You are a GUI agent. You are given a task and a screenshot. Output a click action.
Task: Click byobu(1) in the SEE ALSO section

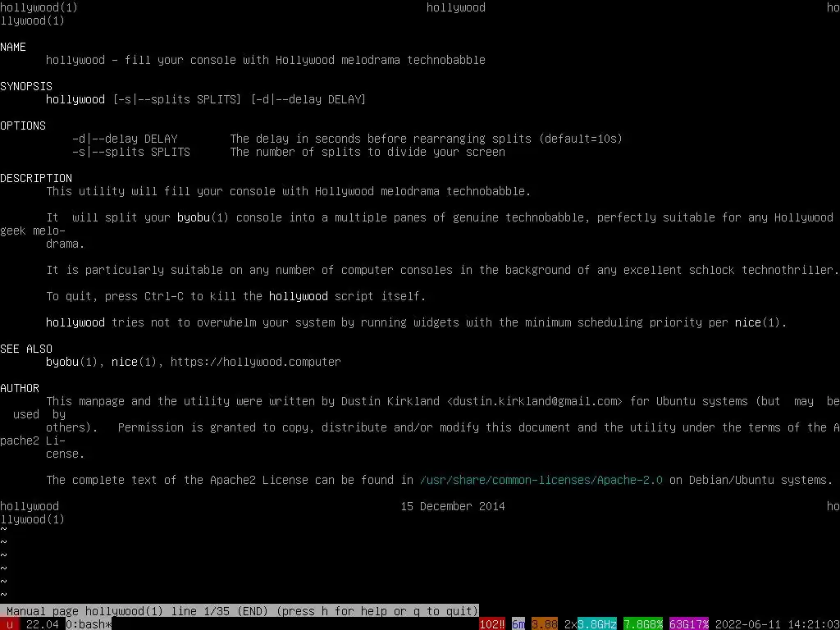click(72, 362)
